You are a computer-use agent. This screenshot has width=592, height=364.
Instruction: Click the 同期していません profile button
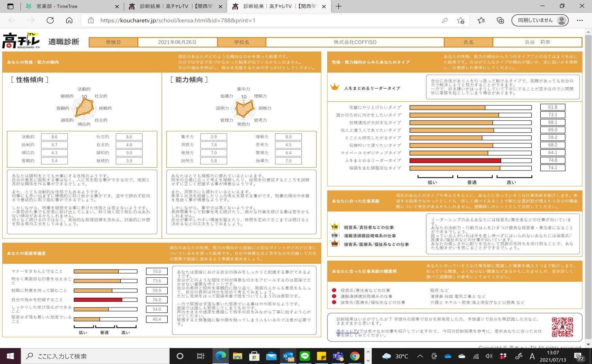pos(540,20)
